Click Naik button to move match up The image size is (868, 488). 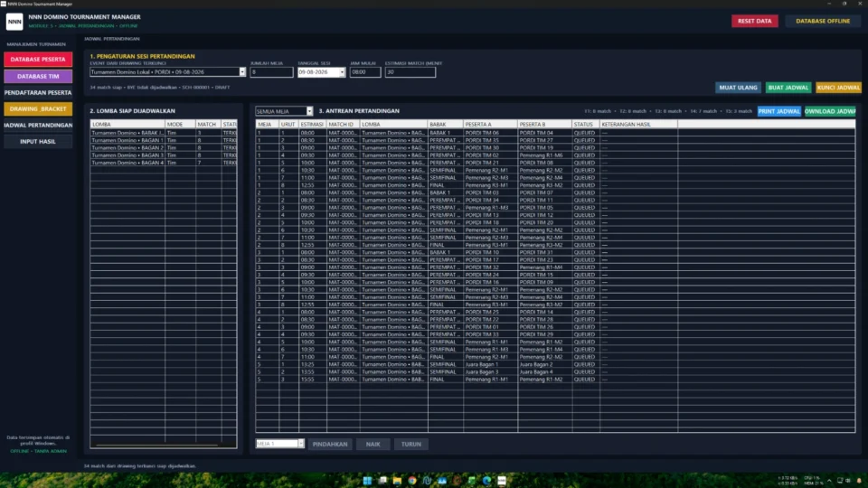[373, 445]
